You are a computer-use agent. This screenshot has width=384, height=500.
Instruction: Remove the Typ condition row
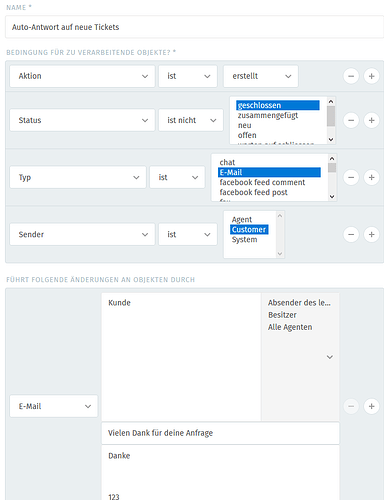pos(351,177)
